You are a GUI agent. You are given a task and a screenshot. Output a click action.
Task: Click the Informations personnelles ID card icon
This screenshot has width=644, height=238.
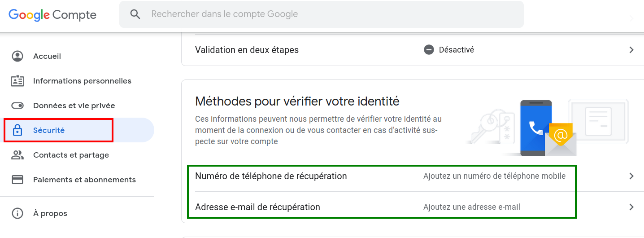click(17, 81)
